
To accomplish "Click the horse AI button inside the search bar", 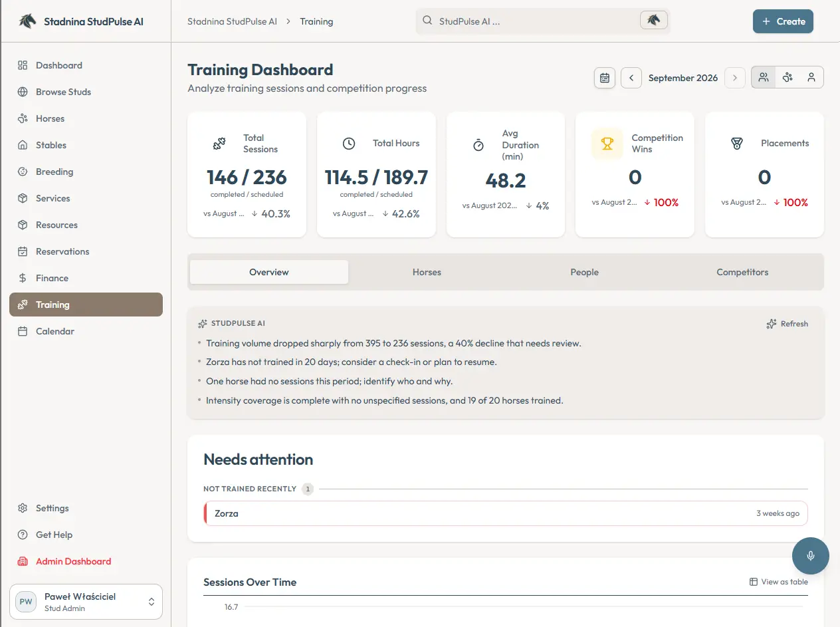I will tap(653, 21).
